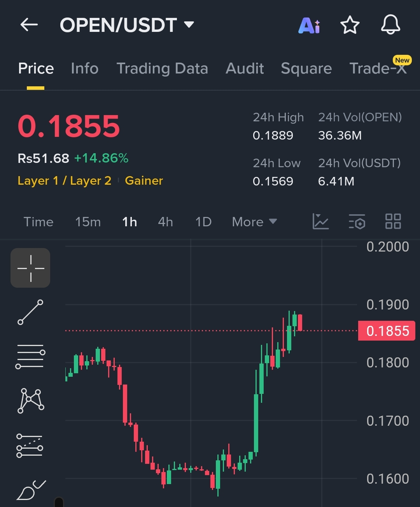Tap the large 0.1855 price
Image resolution: width=420 pixels, height=507 pixels.
click(x=69, y=126)
